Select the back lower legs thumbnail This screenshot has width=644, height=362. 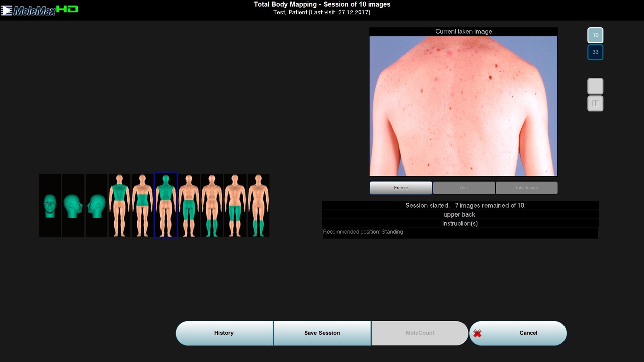(x=212, y=206)
